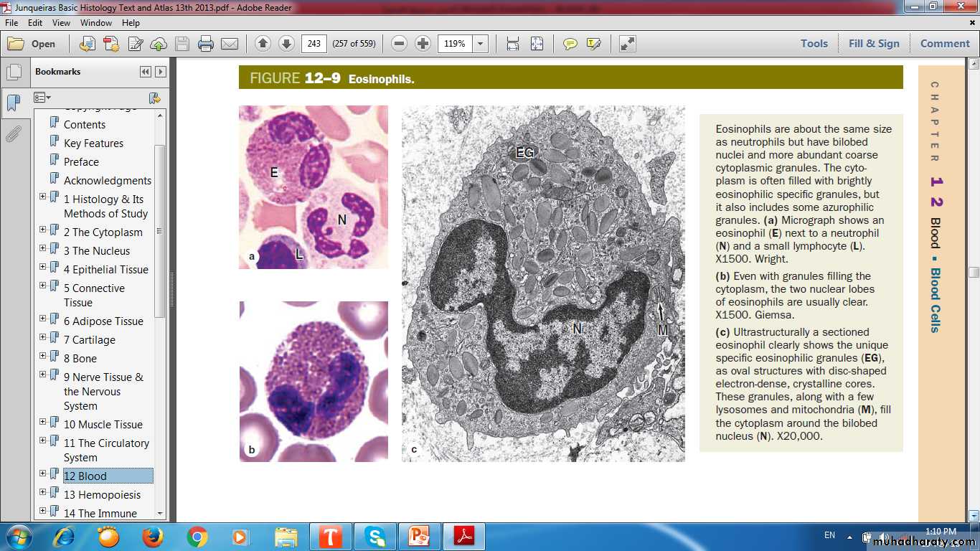This screenshot has height=551, width=980.
Task: Toggle the Page Thumbnails panel
Action: point(14,72)
